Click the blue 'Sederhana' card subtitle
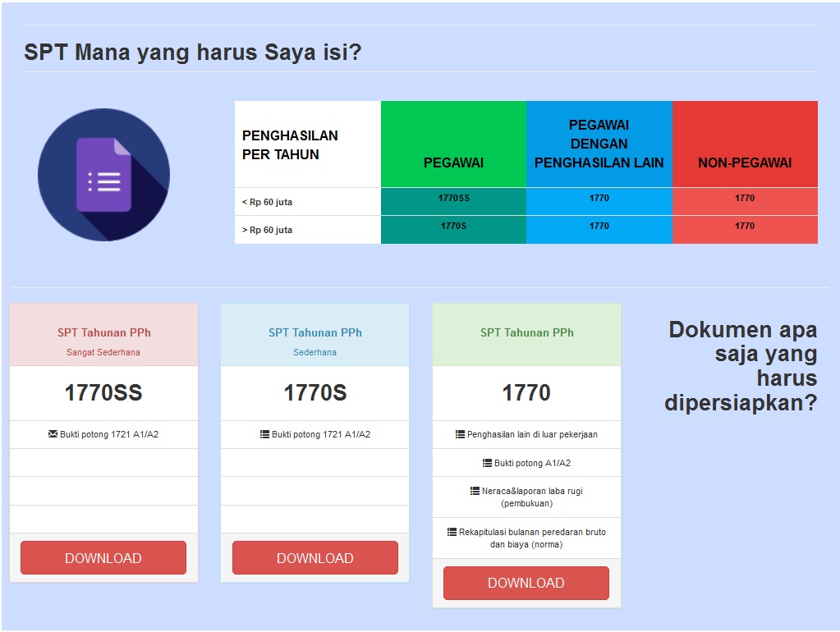840x632 pixels. 315,352
